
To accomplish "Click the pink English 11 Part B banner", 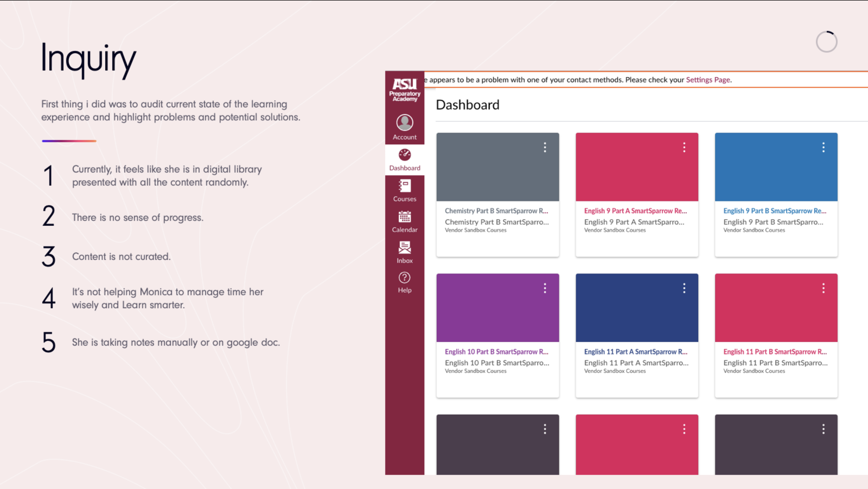I will pyautogui.click(x=776, y=308).
